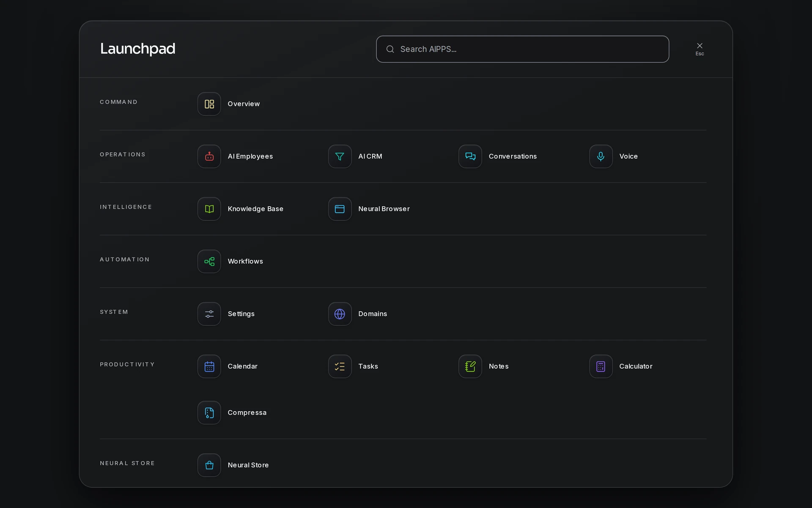Open the Notes notepad icon
The height and width of the screenshot is (508, 812).
(470, 366)
